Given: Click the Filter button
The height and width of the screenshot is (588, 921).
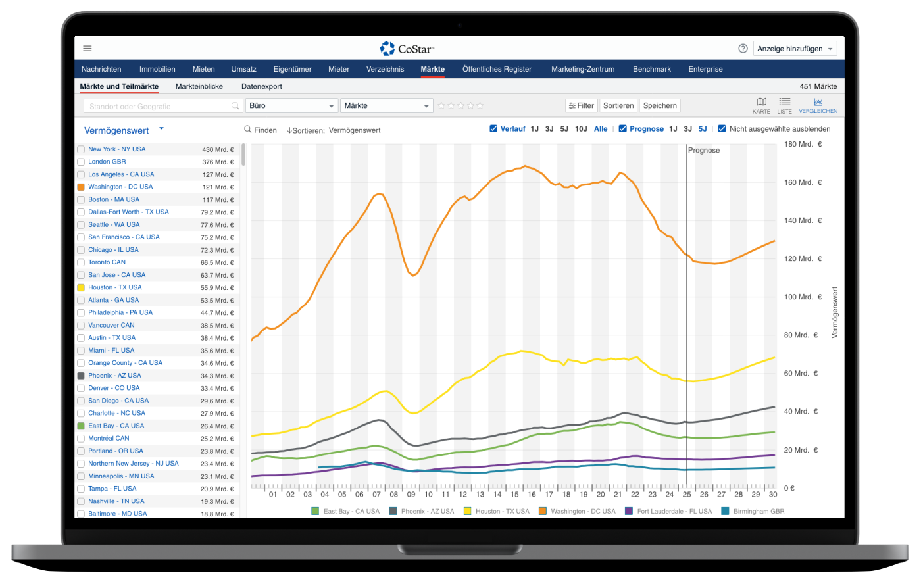Looking at the screenshot, I should point(581,105).
